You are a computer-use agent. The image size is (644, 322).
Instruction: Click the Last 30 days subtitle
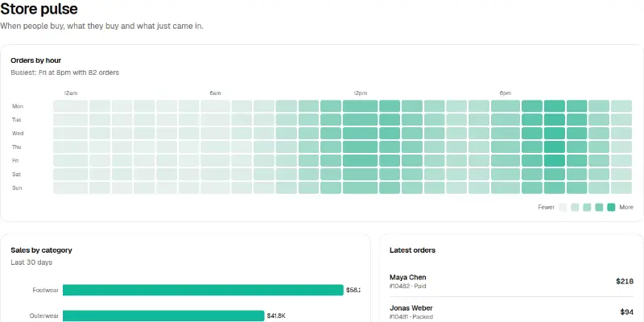(x=31, y=262)
